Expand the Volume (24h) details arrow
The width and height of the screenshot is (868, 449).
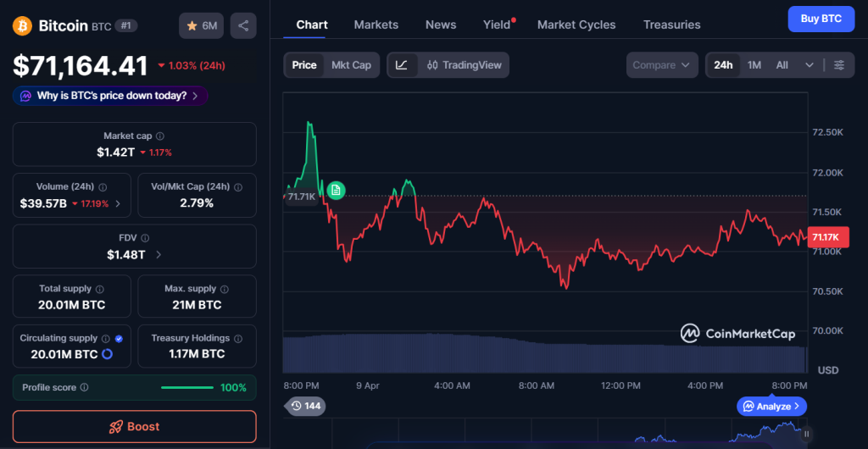[118, 203]
